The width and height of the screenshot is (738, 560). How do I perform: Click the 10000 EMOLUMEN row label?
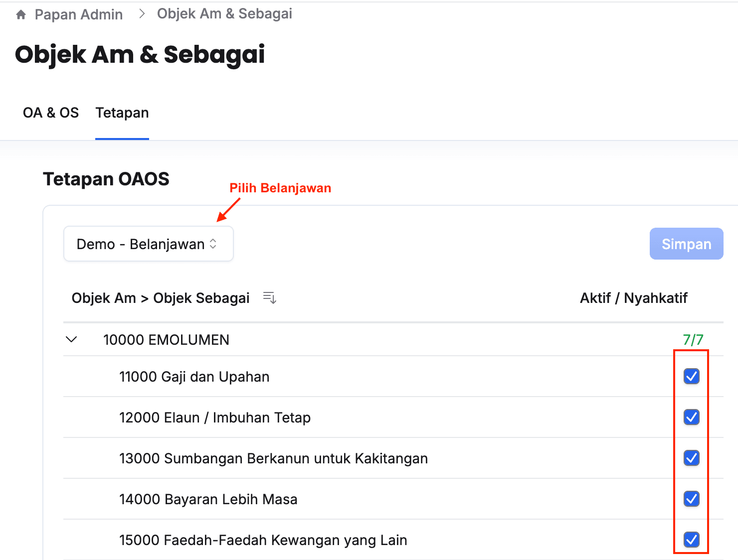[166, 340]
